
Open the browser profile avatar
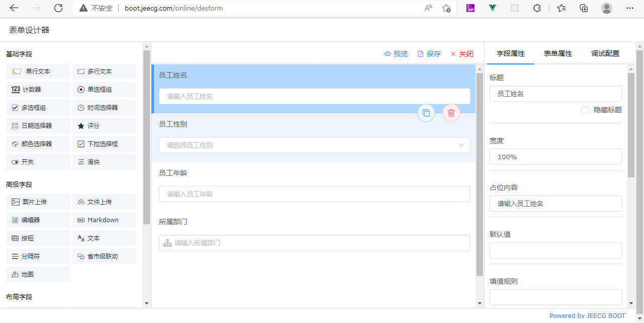tap(607, 8)
